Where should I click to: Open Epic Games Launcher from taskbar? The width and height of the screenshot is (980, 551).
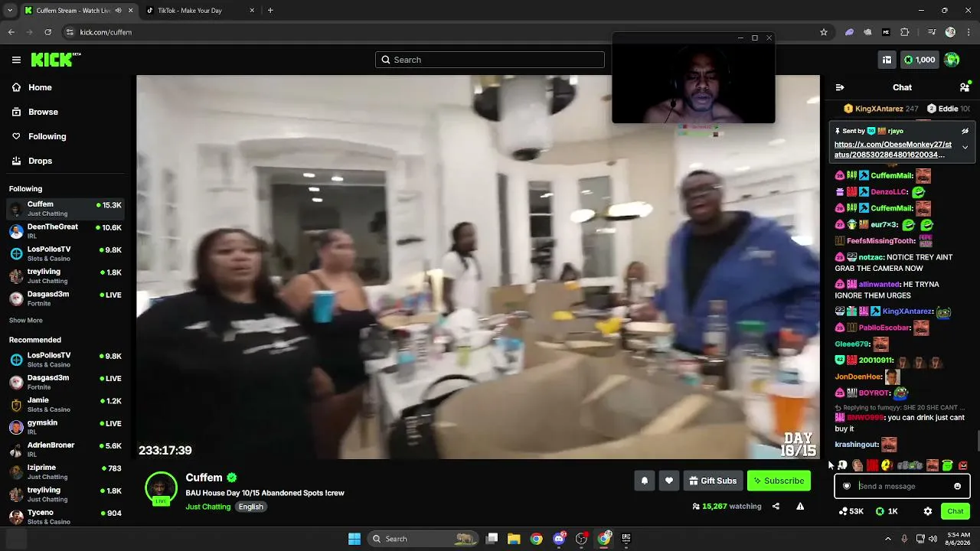click(626, 539)
